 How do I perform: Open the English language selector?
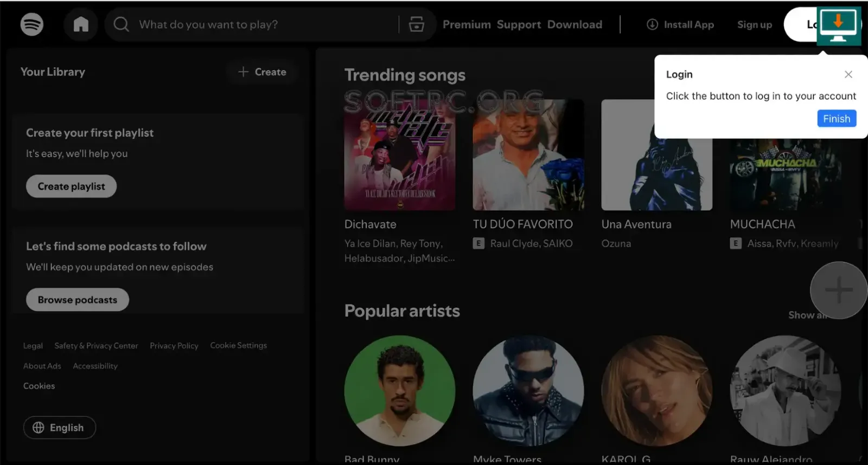pos(60,428)
